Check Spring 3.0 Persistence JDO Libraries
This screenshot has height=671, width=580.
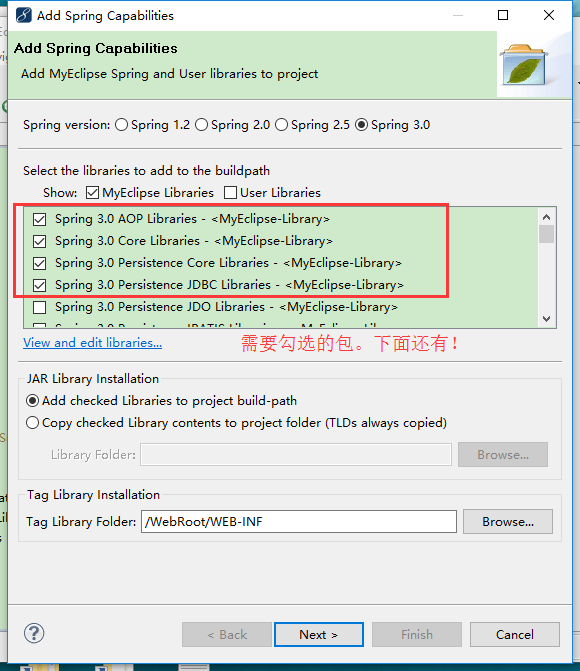click(x=40, y=307)
